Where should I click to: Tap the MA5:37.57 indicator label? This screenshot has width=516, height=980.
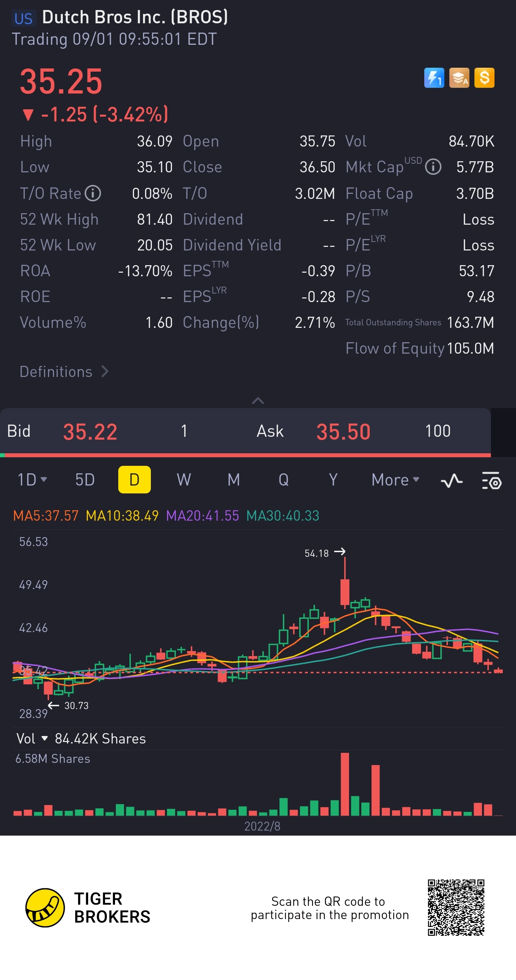click(x=46, y=516)
